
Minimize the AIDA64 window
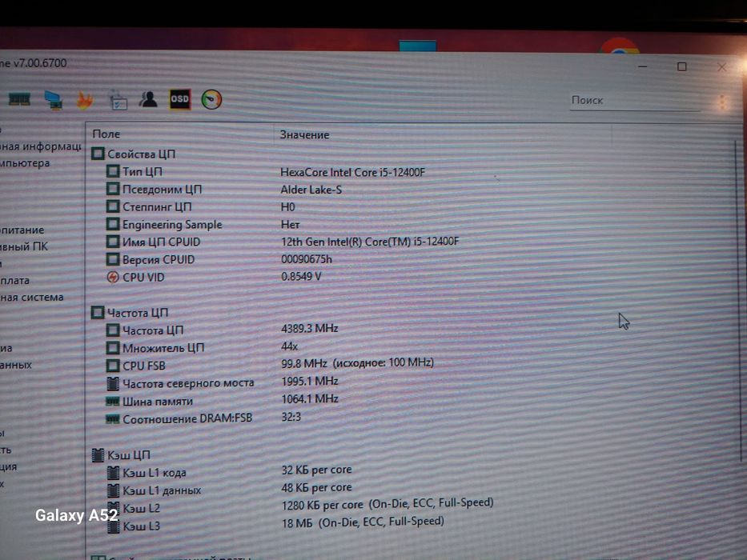point(643,66)
